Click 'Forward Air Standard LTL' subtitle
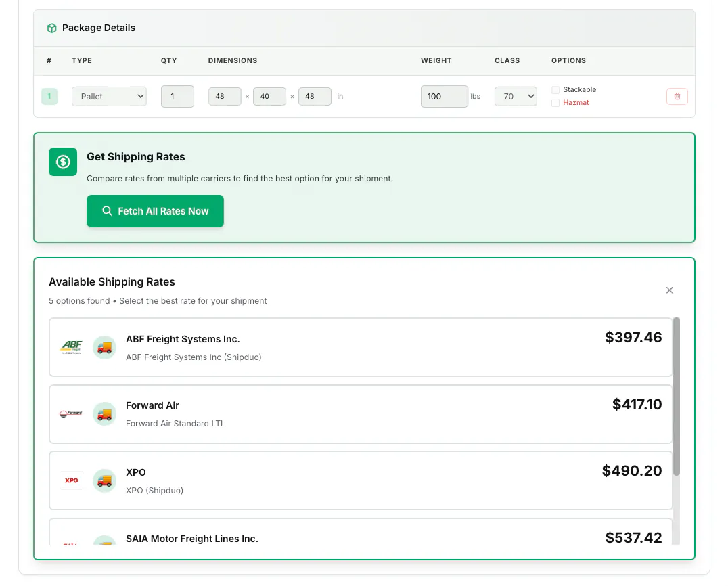Screen dimensions: 728x586 point(175,424)
